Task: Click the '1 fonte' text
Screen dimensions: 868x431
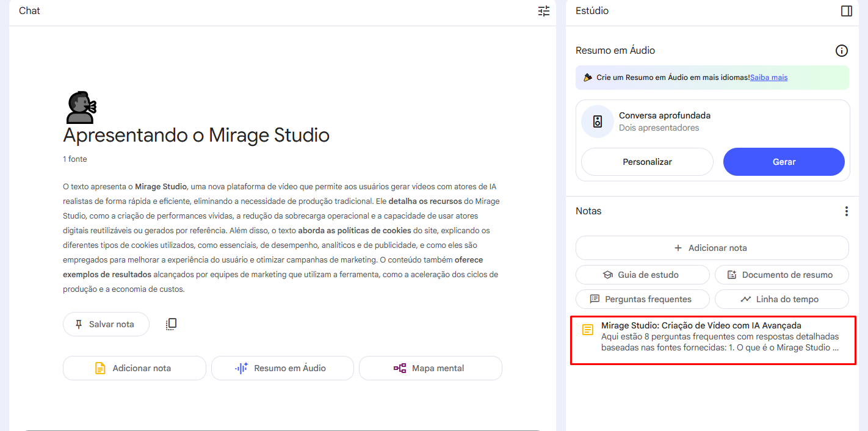Action: click(x=75, y=159)
